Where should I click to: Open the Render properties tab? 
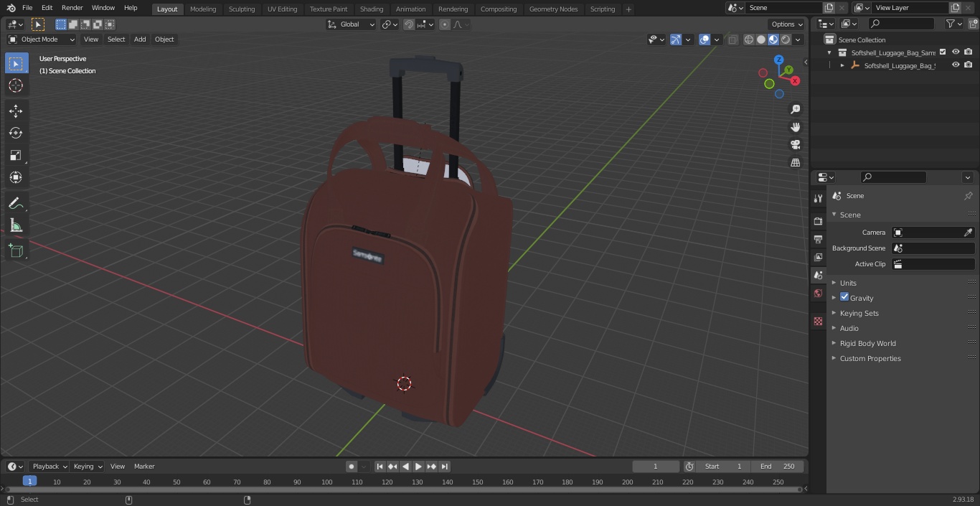tap(818, 221)
